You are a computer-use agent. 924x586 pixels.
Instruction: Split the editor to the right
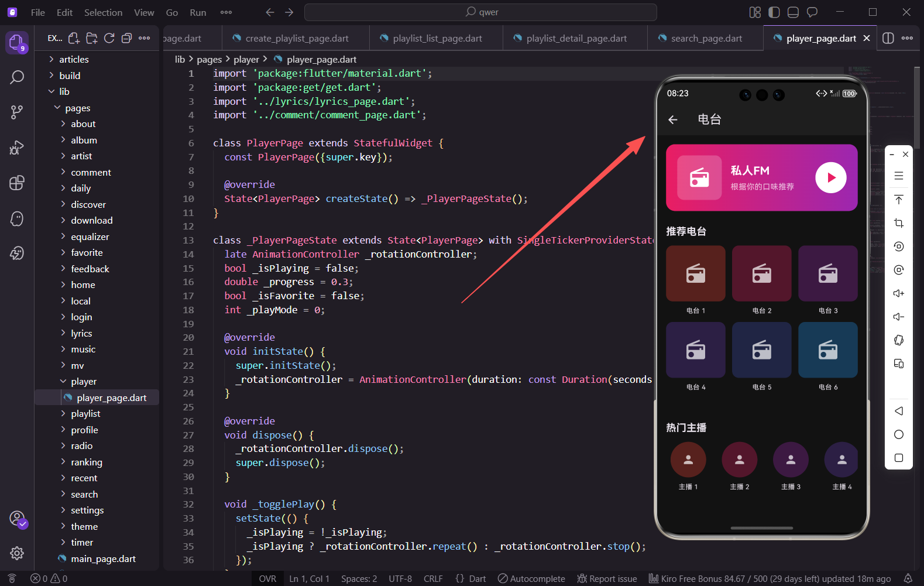click(x=888, y=38)
